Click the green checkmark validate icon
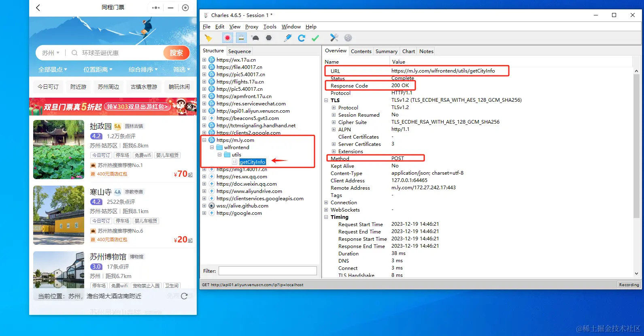The height and width of the screenshot is (336, 644). 315,38
